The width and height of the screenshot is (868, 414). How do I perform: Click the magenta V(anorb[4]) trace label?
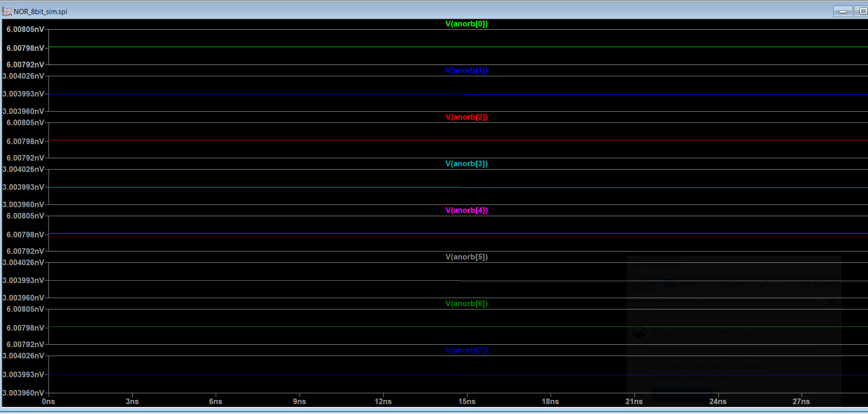[466, 211]
